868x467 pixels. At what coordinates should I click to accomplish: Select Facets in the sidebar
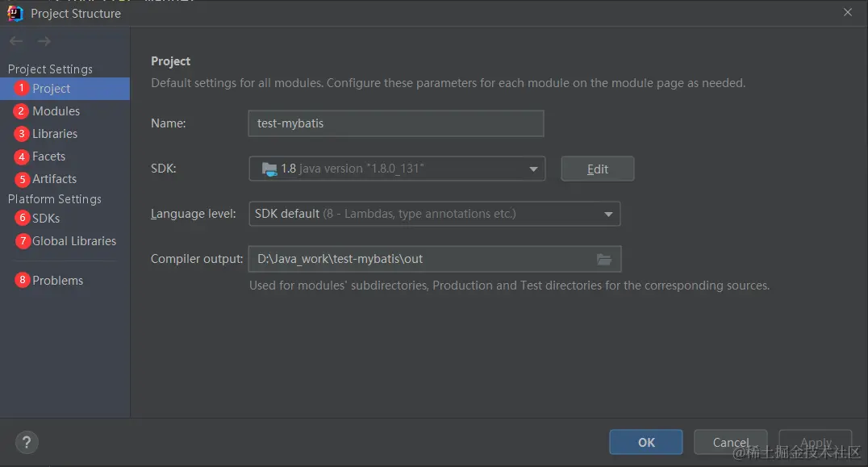click(x=48, y=156)
